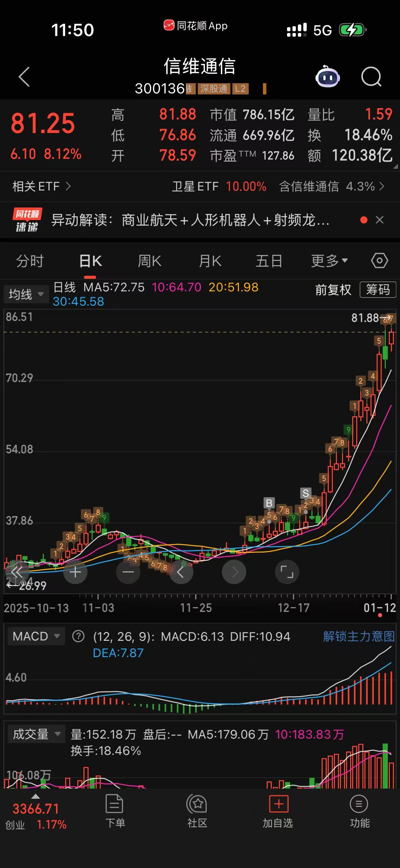Move chart right with arrow button

pos(234,572)
